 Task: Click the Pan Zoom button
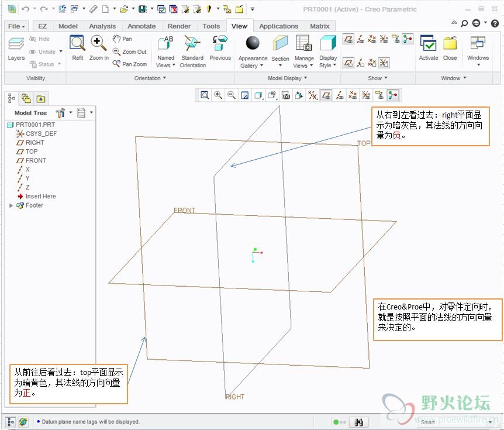[x=130, y=64]
